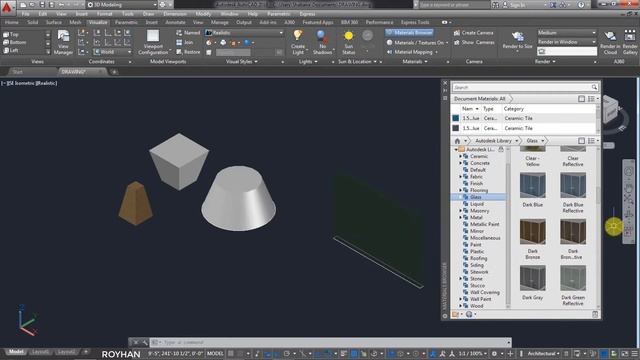Click the ViewCube in the drawing area
The height and width of the screenshot is (360, 640).
point(611,109)
